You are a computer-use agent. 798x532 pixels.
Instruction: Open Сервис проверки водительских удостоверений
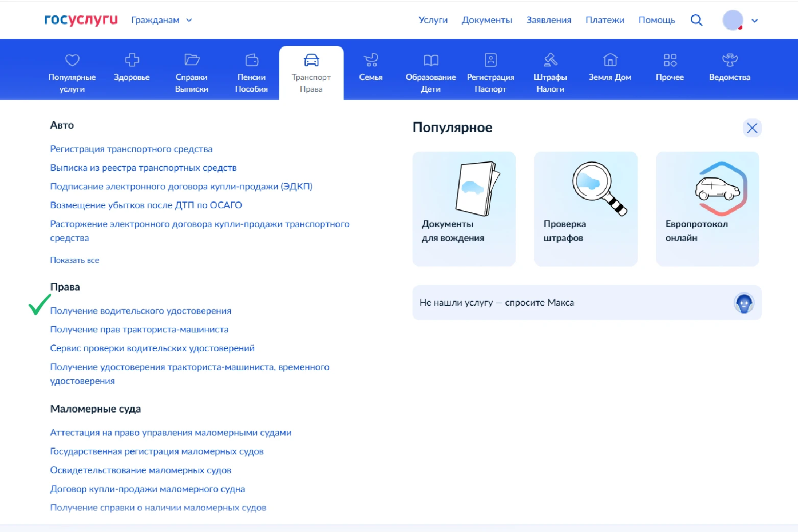tap(152, 348)
